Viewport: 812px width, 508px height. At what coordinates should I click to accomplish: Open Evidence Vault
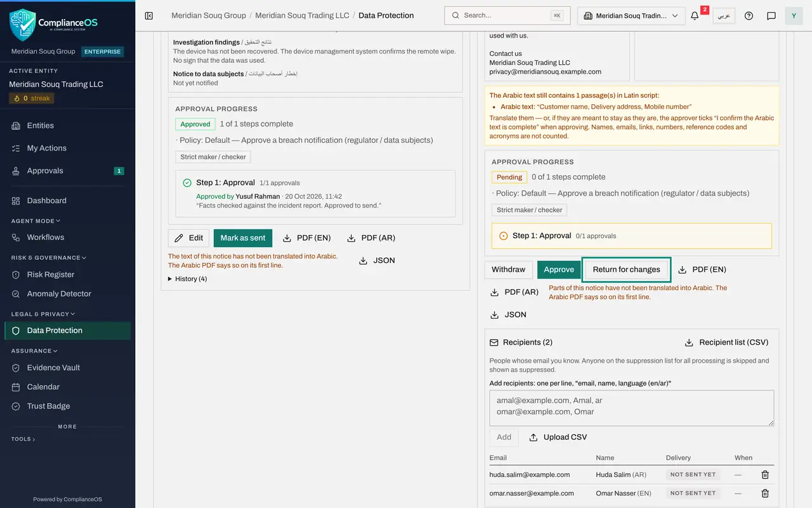point(67,368)
